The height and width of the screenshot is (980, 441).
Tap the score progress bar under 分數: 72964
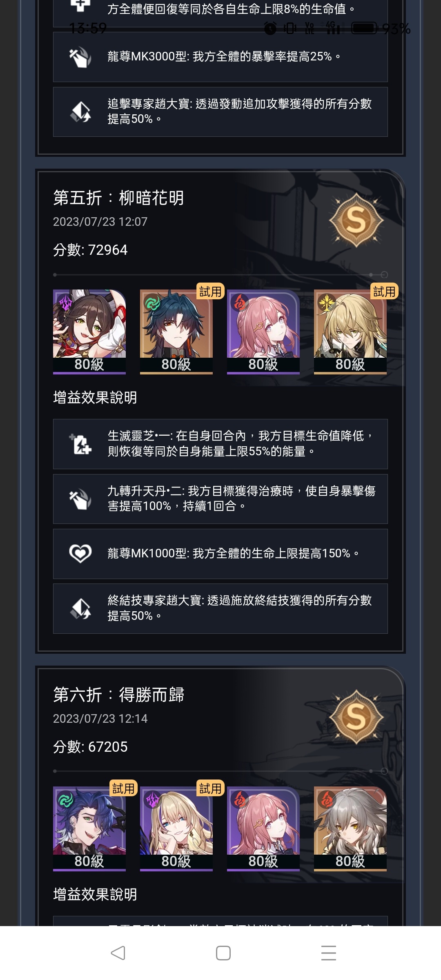coord(220,274)
